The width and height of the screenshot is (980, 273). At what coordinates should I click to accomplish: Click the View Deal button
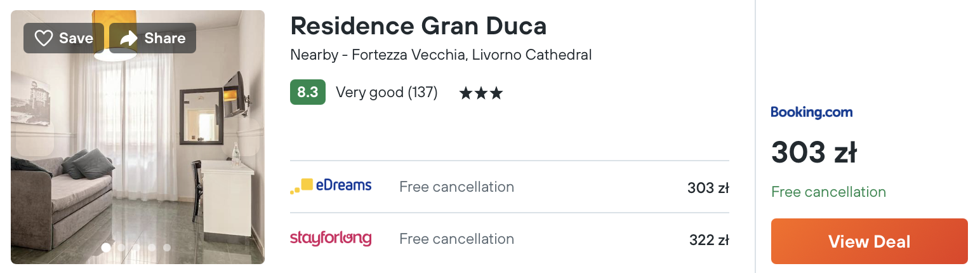click(870, 241)
